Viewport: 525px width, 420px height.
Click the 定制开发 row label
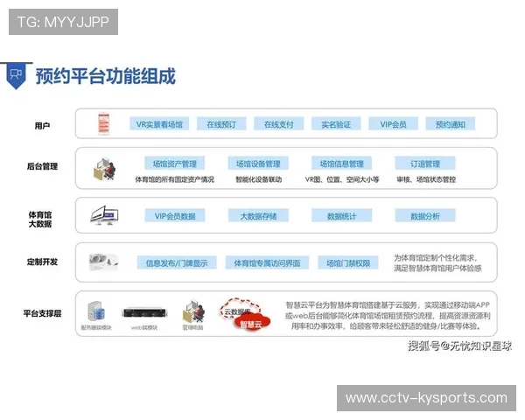click(x=42, y=262)
